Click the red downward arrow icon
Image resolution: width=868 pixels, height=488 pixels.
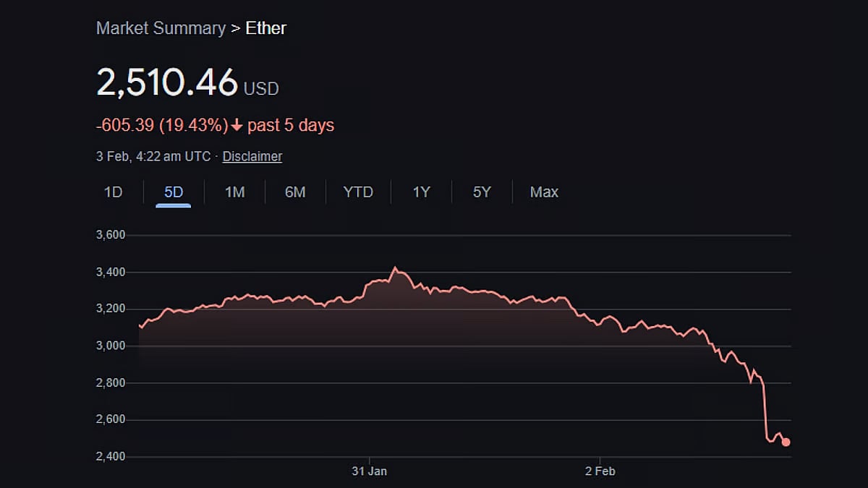237,126
